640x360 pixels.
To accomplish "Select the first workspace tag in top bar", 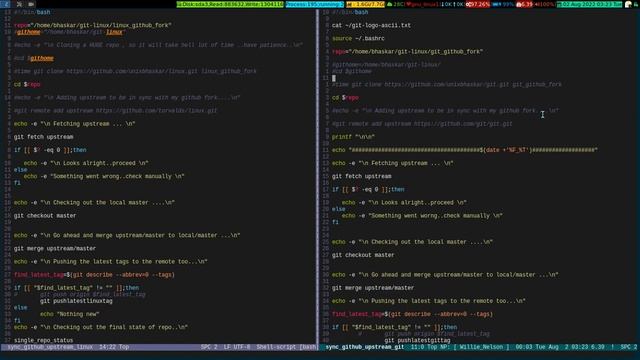I will click(x=6, y=4).
